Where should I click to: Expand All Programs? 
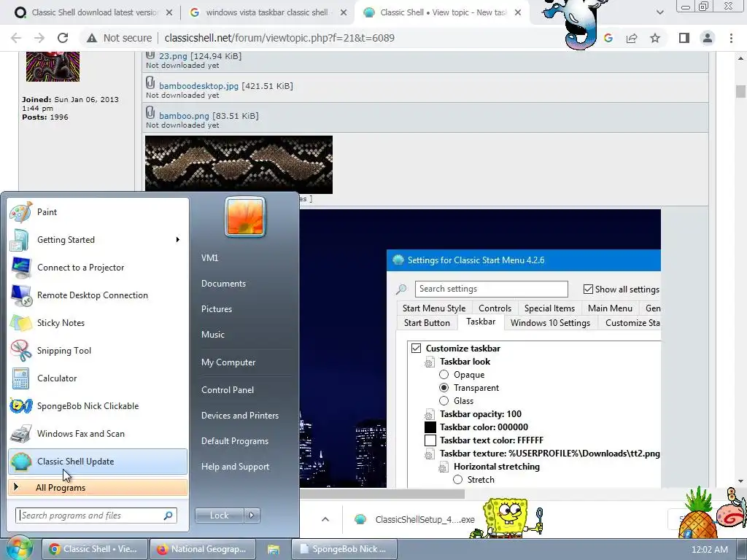pyautogui.click(x=98, y=488)
